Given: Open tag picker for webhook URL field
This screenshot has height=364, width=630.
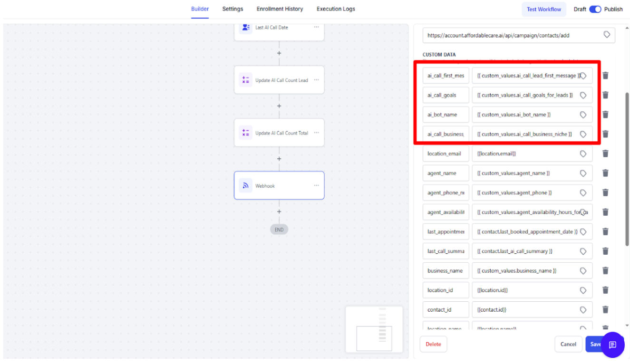Looking at the screenshot, I should (607, 35).
